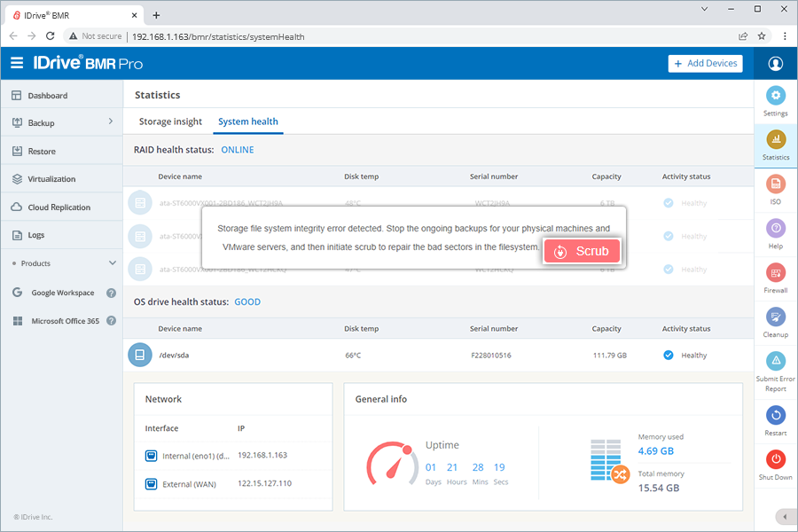
Task: Click the memory usage icon
Action: pos(610,461)
